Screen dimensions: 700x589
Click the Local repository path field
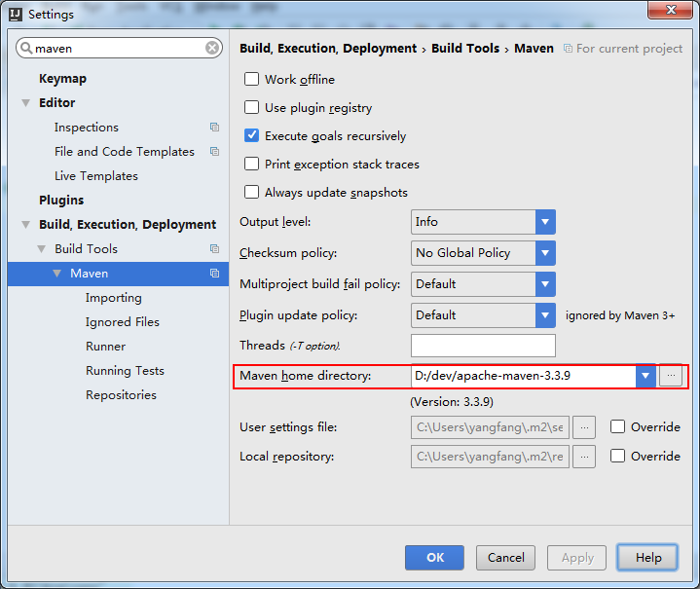click(x=490, y=457)
